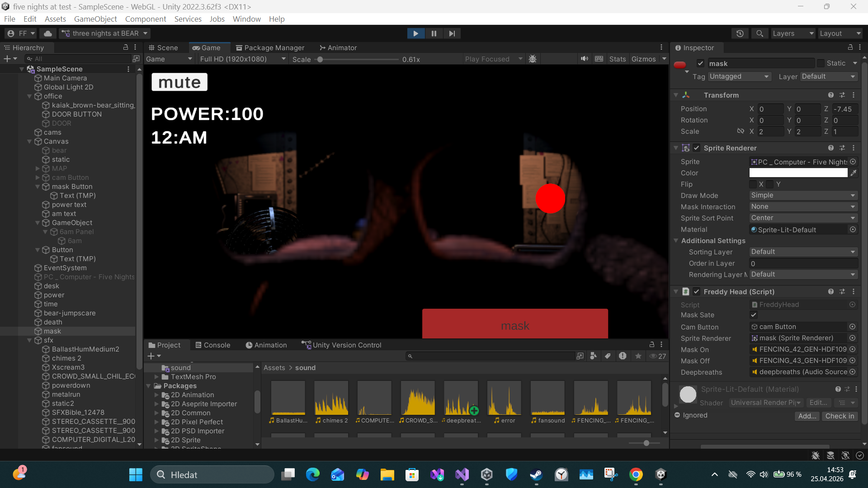Open Transform component help icon
Viewport: 868px width, 488px height.
pos(831,95)
